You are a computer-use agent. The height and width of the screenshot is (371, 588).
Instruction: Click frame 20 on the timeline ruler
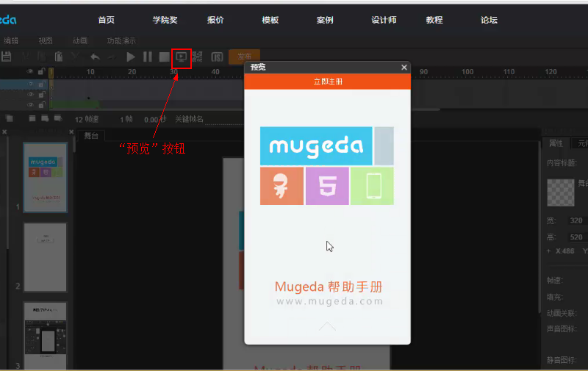coord(132,72)
